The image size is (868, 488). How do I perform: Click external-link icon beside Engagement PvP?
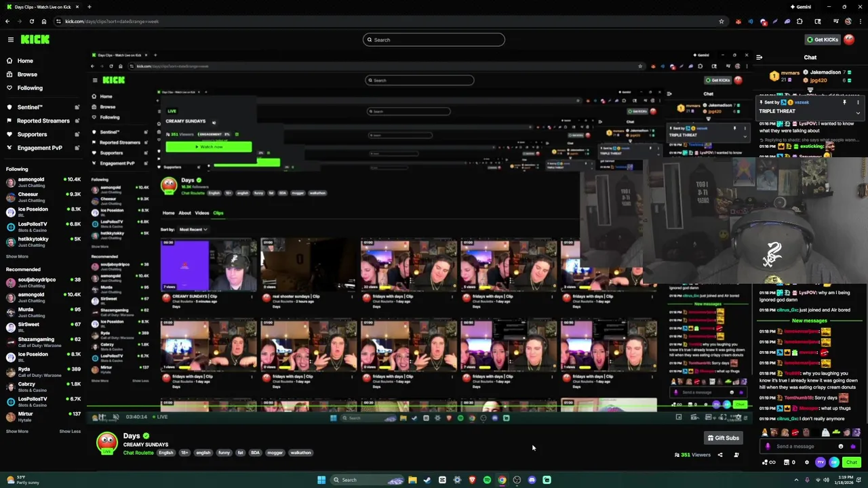77,148
